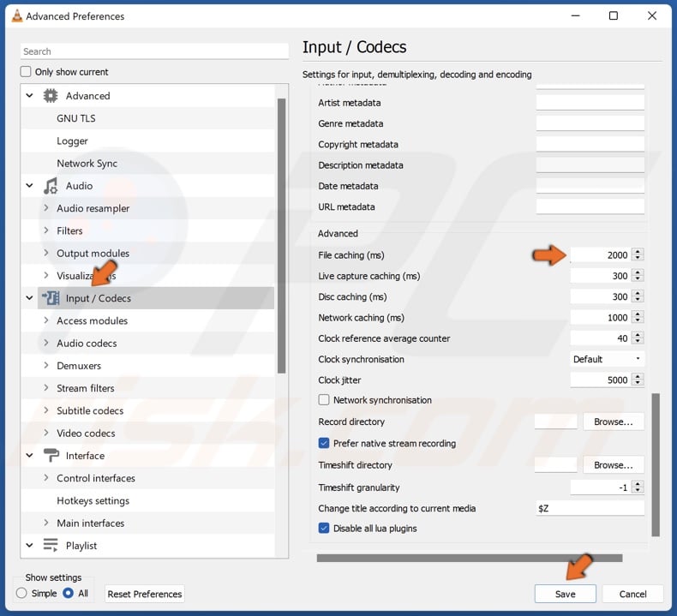Viewport: 677px width, 616px height.
Task: Toggle the Only show current checkbox
Action: coord(26,72)
